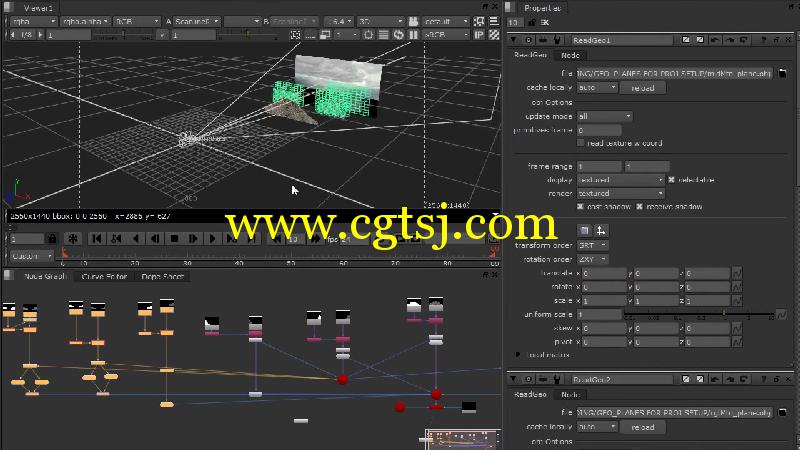Click the translate x value field
Viewport: 800px width, 450px height.
point(604,273)
